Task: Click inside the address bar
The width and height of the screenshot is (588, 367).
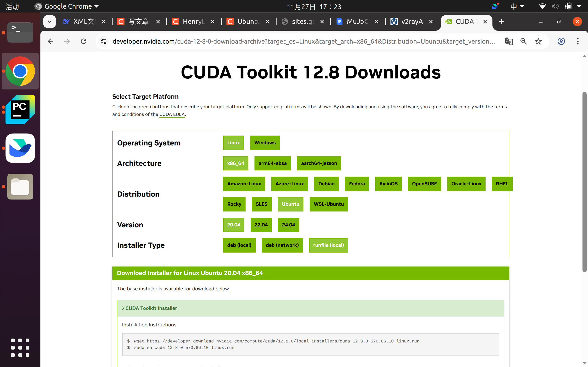Action: (x=291, y=41)
